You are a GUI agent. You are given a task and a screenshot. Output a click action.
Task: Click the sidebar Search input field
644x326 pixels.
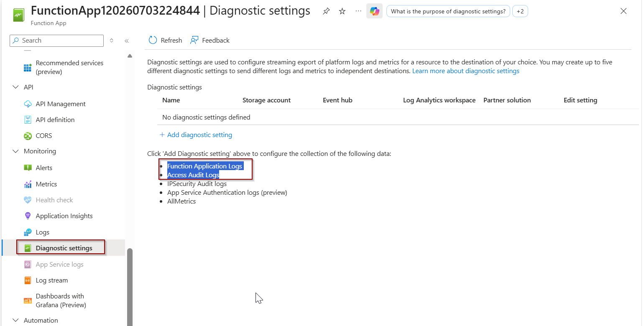pos(56,41)
